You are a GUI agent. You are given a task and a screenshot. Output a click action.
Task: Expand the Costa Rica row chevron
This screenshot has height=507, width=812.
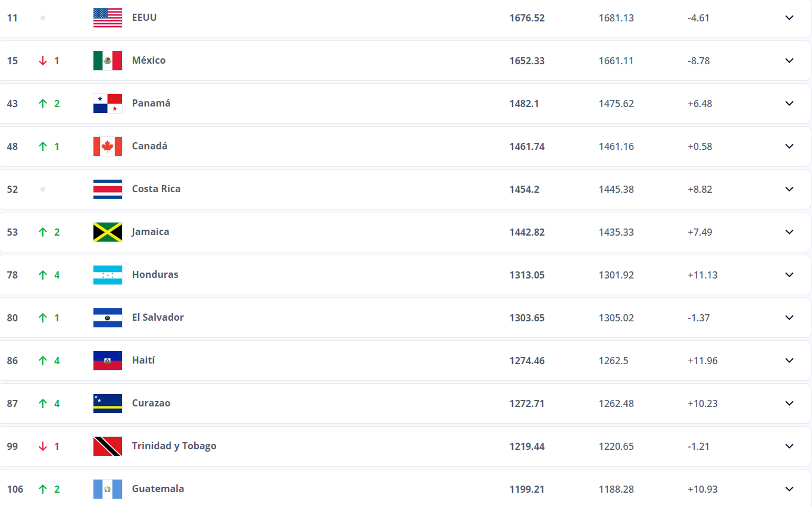tap(789, 189)
